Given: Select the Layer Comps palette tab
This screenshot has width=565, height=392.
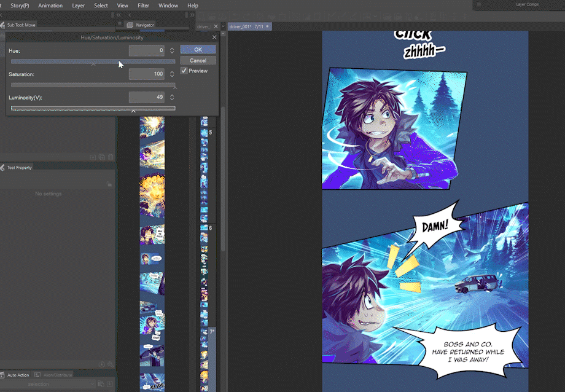Looking at the screenshot, I should point(527,4).
